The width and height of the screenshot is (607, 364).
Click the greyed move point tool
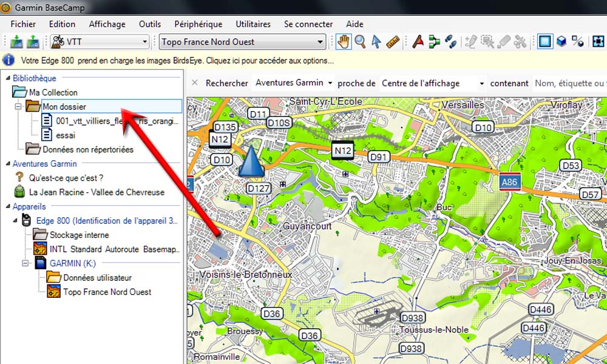tap(487, 41)
